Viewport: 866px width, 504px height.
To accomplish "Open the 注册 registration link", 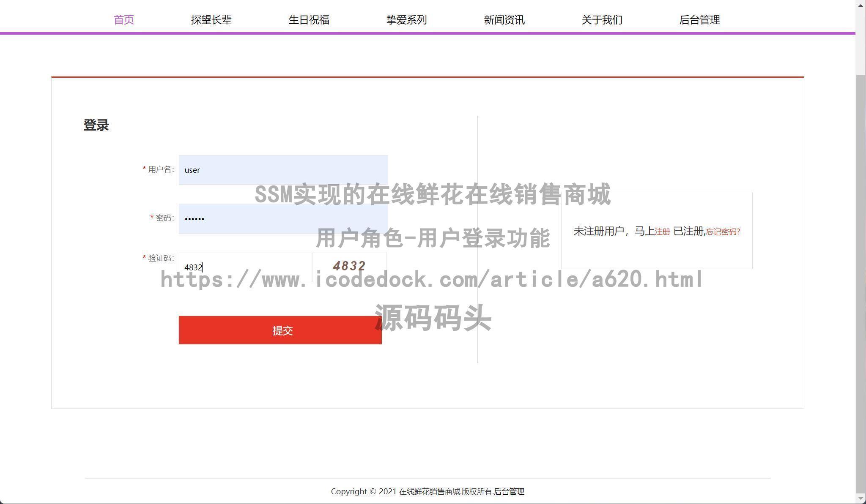I will click(661, 232).
